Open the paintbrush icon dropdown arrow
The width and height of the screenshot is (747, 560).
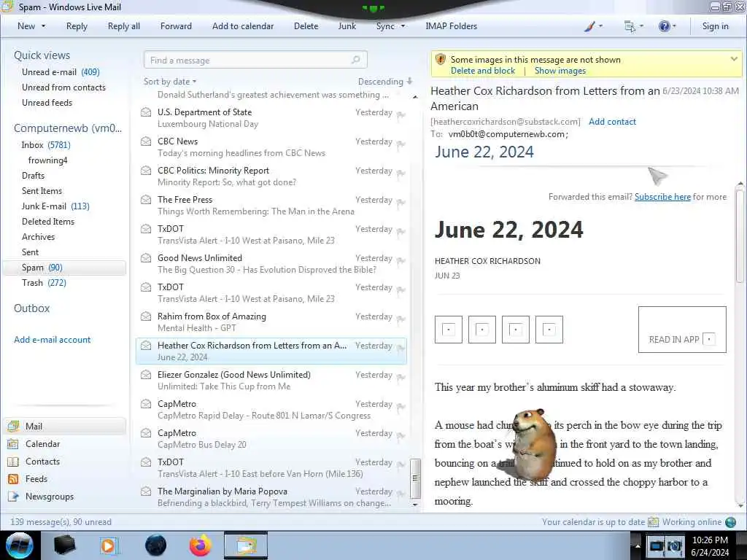point(600,26)
